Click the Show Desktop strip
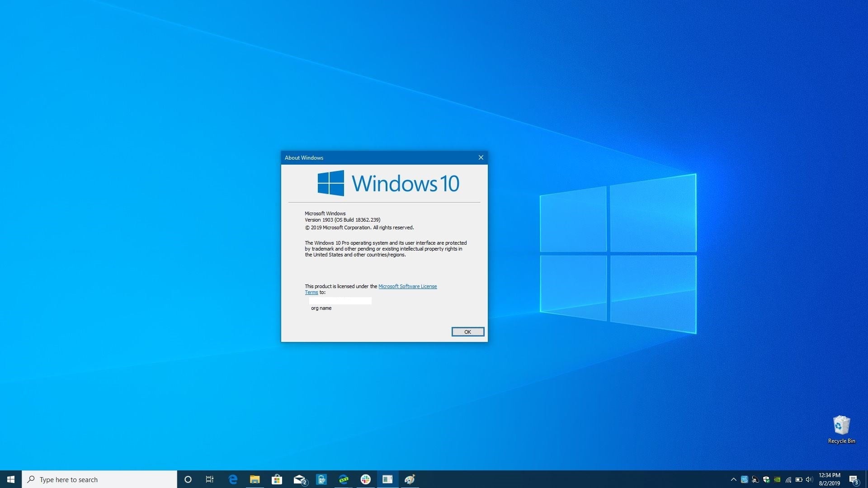The height and width of the screenshot is (488, 868). click(866, 479)
